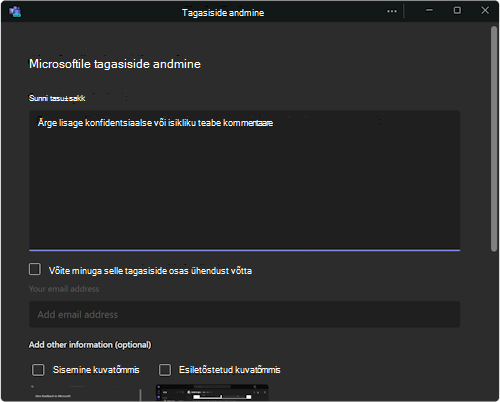
Task: Focus the feedback comment text area
Action: click(x=244, y=180)
